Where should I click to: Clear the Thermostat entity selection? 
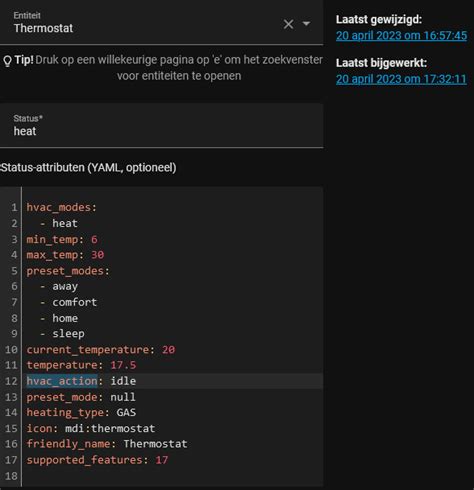(288, 24)
